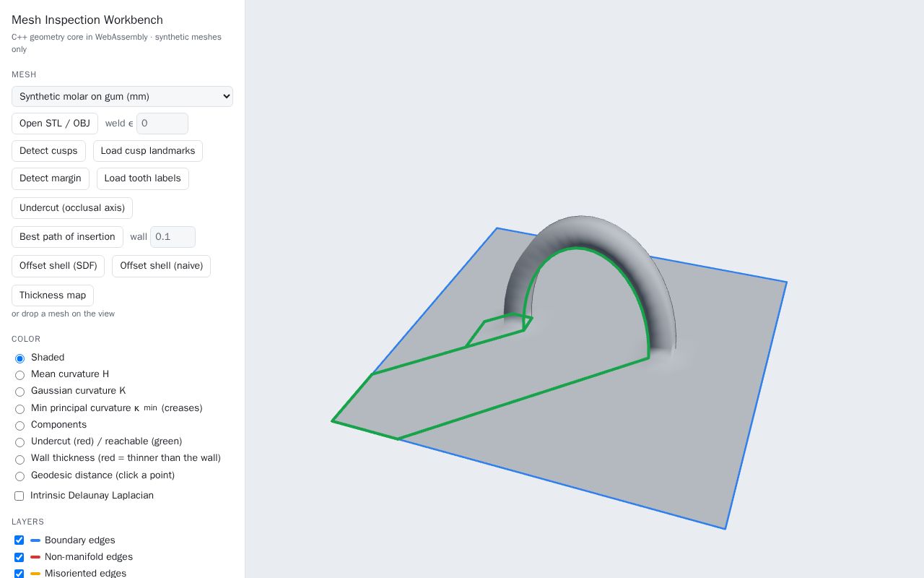Click blue Boundary edges color swatch
This screenshot has width=924, height=578.
click(35, 540)
